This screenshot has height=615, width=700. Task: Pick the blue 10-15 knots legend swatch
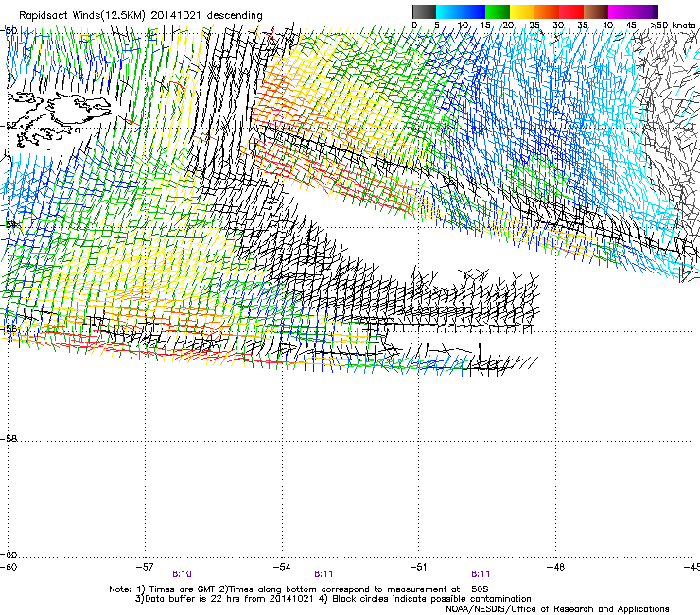tap(473, 11)
